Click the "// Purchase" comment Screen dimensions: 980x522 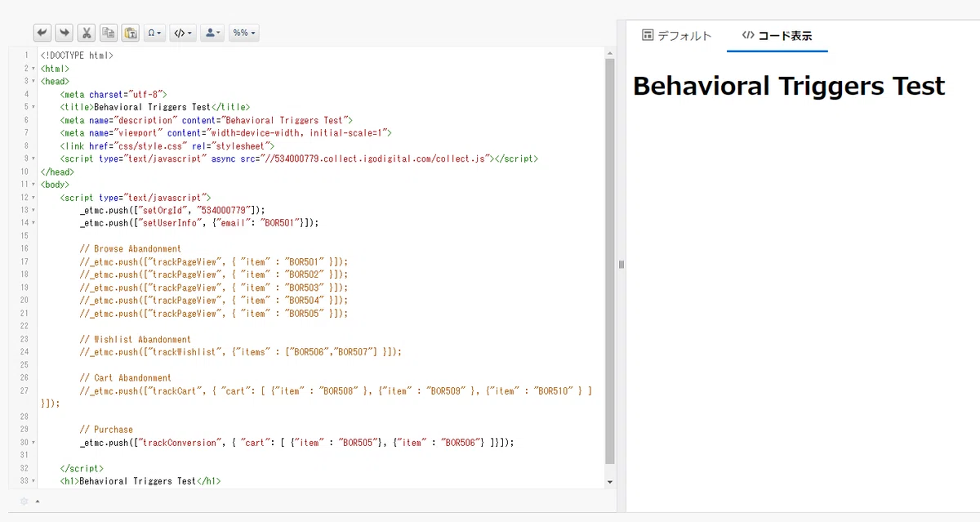(x=105, y=430)
